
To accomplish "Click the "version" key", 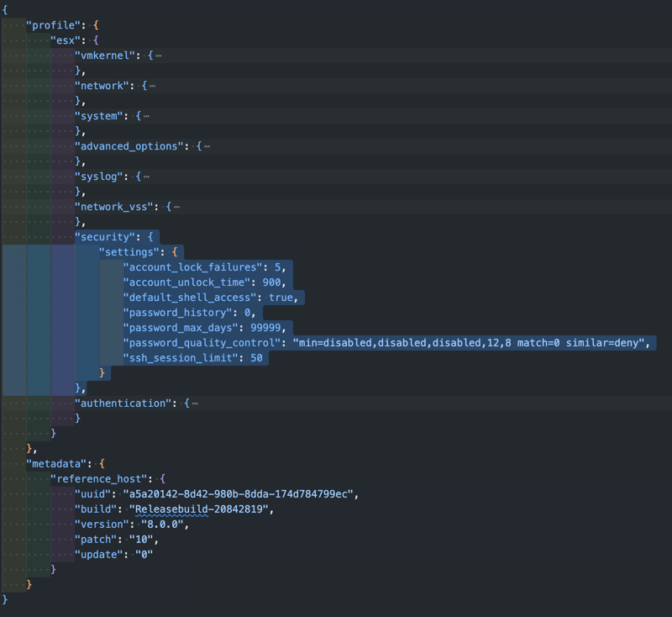I will (x=102, y=525).
